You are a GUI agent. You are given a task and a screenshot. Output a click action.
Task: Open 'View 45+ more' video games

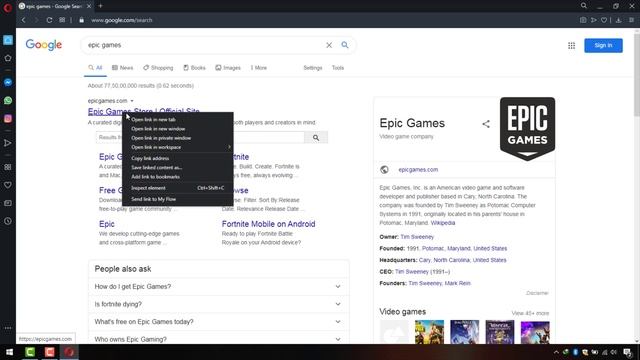coord(530,313)
